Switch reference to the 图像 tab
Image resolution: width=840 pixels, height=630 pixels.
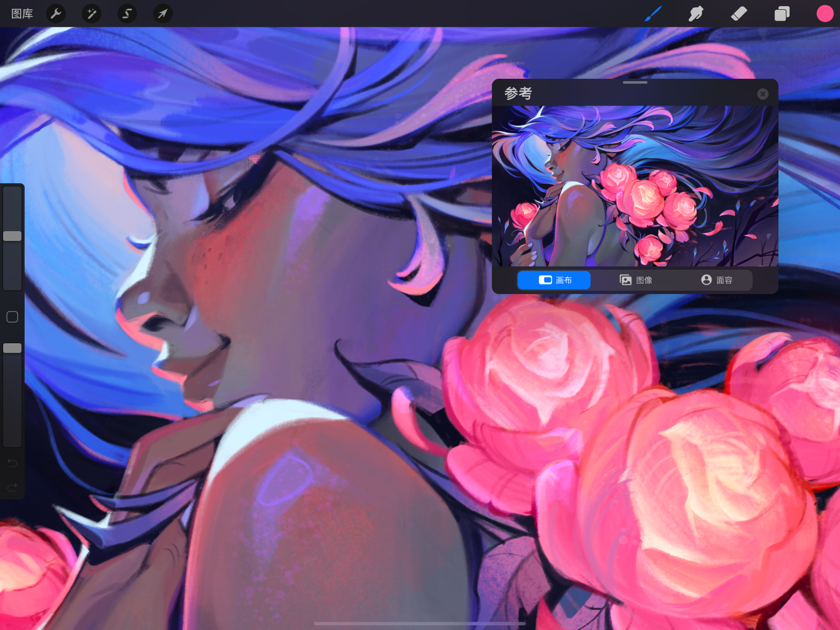point(636,280)
